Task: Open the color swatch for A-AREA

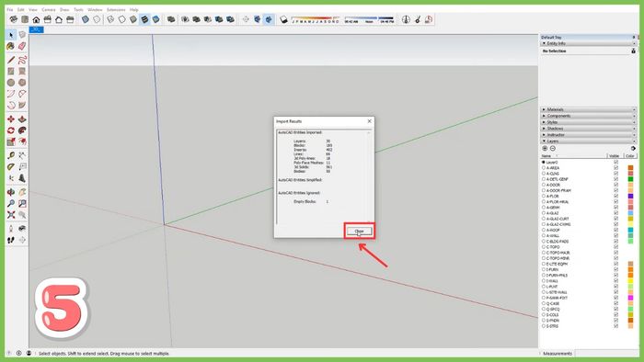Action: (630, 167)
